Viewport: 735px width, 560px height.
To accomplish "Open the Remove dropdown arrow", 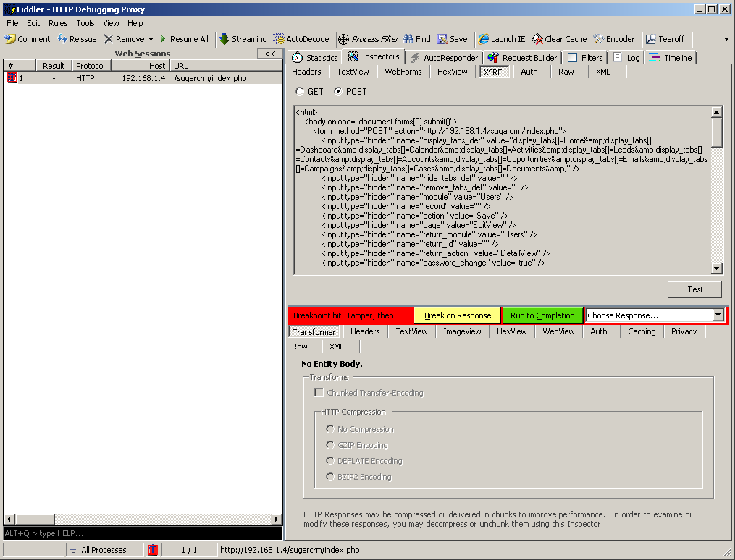I will point(151,39).
